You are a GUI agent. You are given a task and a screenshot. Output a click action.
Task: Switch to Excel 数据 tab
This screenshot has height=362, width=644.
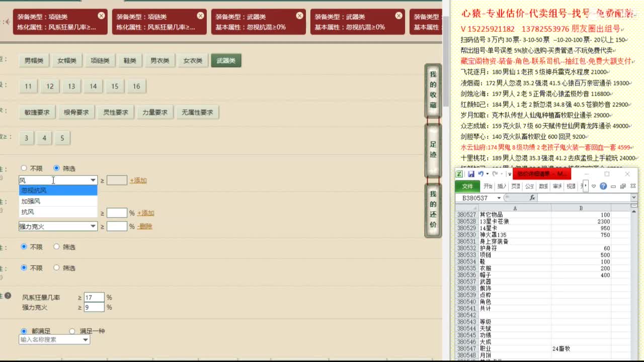pos(543,186)
